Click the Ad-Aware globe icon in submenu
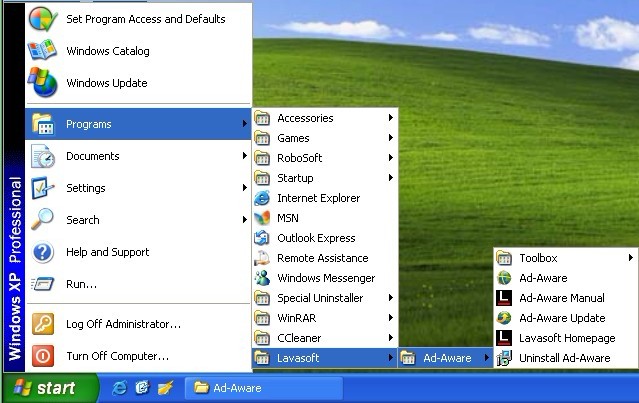639x403 pixels. pyautogui.click(x=504, y=278)
